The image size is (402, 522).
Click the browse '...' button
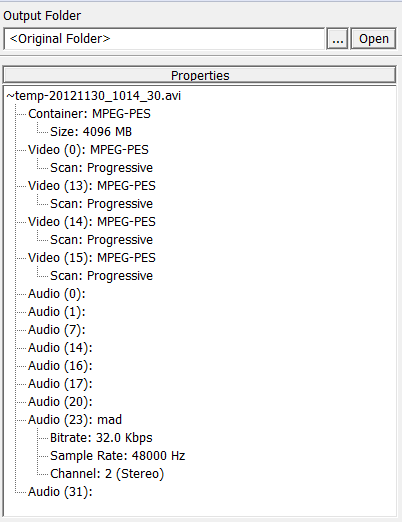point(337,39)
